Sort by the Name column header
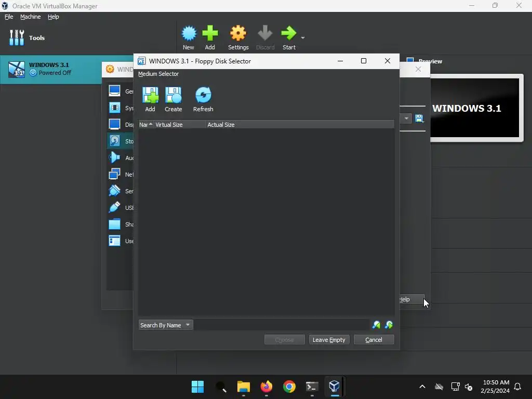The width and height of the screenshot is (532, 399). point(146,125)
